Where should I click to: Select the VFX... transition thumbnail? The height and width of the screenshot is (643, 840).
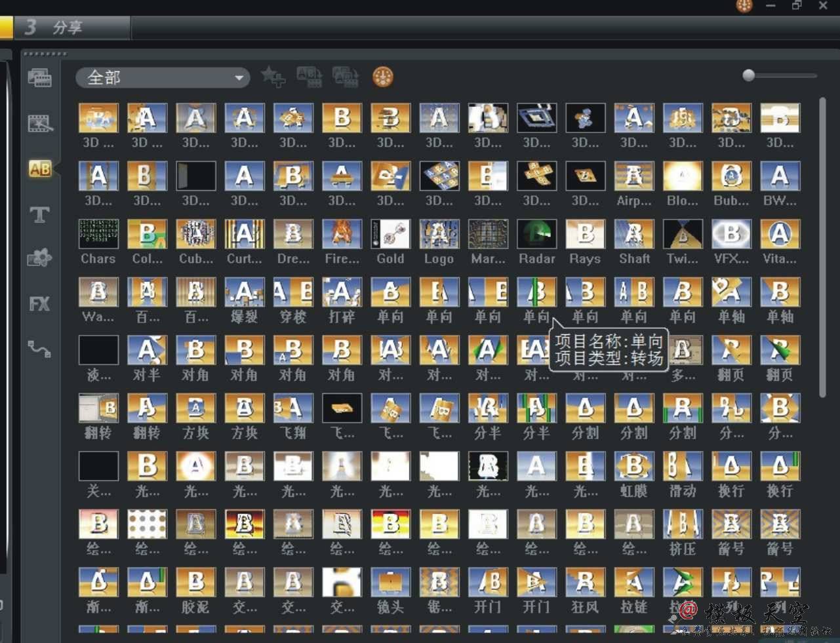click(731, 235)
